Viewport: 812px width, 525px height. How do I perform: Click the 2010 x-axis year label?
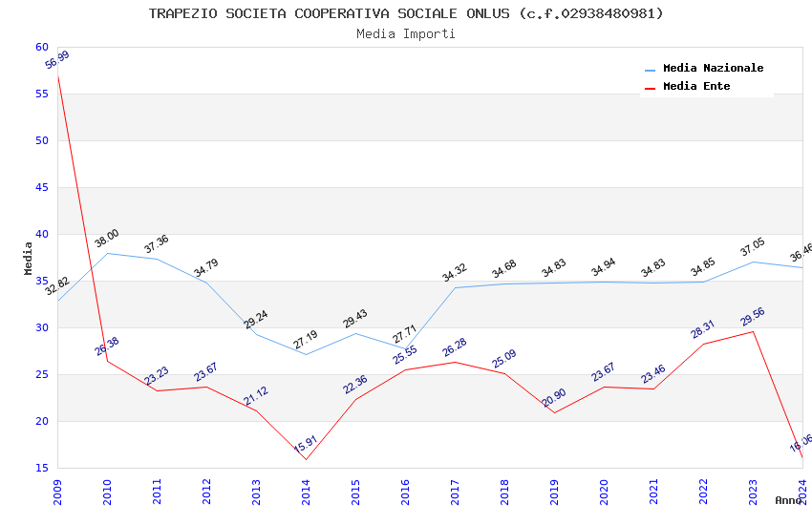pos(107,492)
